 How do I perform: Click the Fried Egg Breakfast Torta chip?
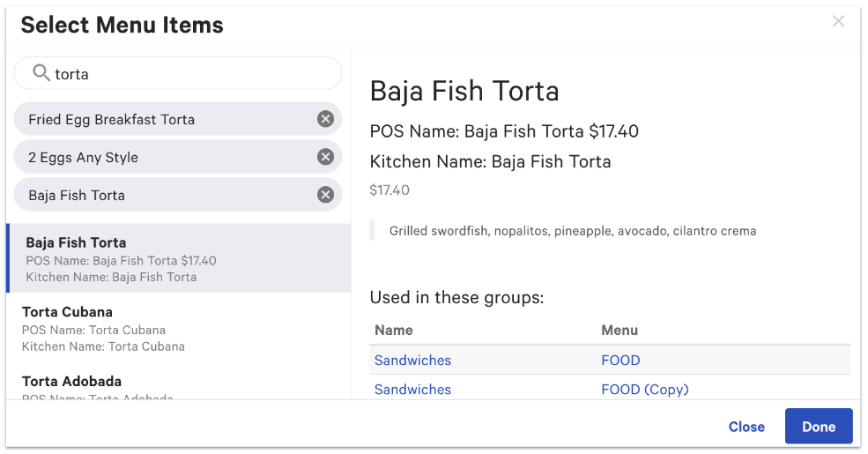(x=111, y=119)
